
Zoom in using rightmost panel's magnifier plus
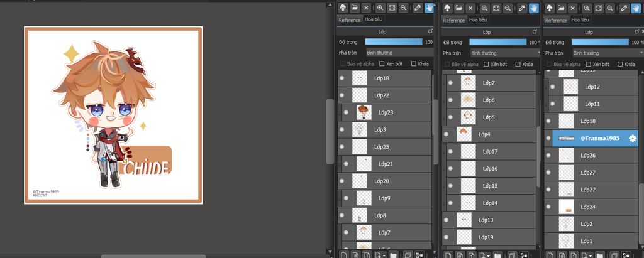tap(587, 8)
